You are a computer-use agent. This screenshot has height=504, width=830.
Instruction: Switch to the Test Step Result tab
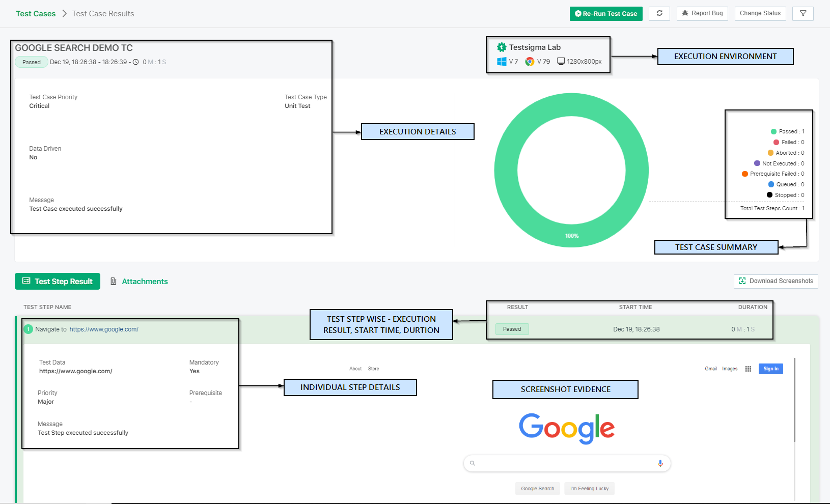pos(58,281)
